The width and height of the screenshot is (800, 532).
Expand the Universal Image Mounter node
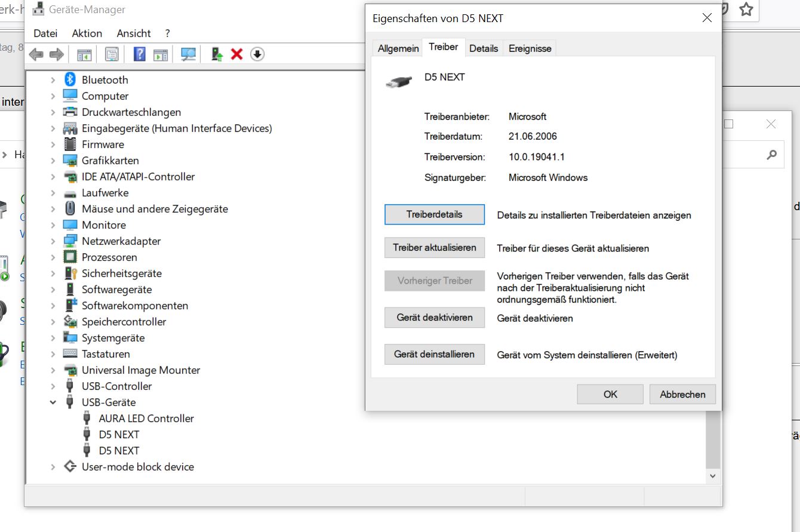[x=53, y=370]
